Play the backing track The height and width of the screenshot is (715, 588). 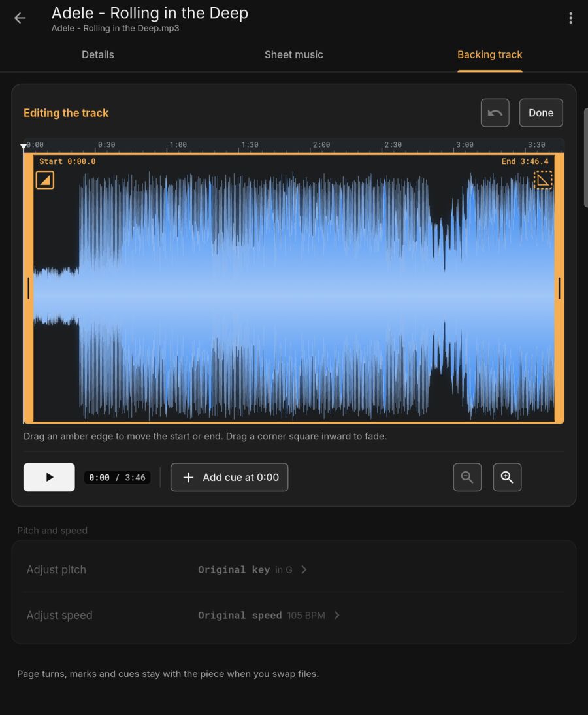click(x=49, y=477)
